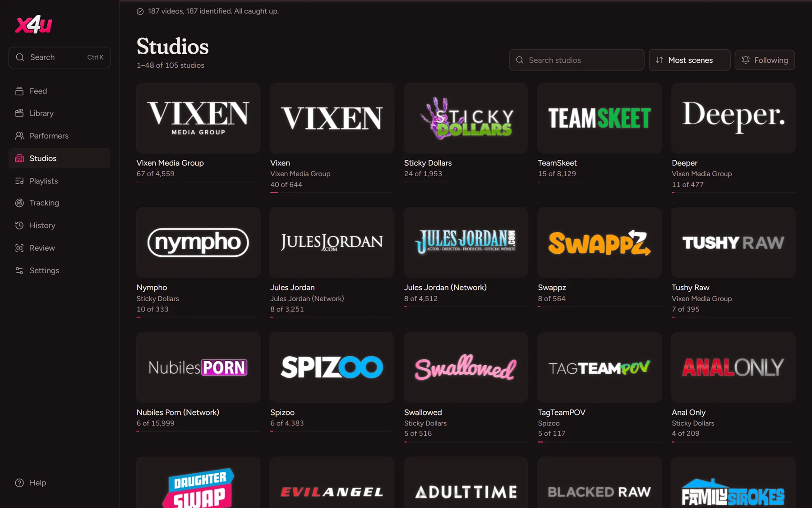Screen dimensions: 812x508
Task: Click the Swallowed logo thumbnail
Action: point(466,367)
